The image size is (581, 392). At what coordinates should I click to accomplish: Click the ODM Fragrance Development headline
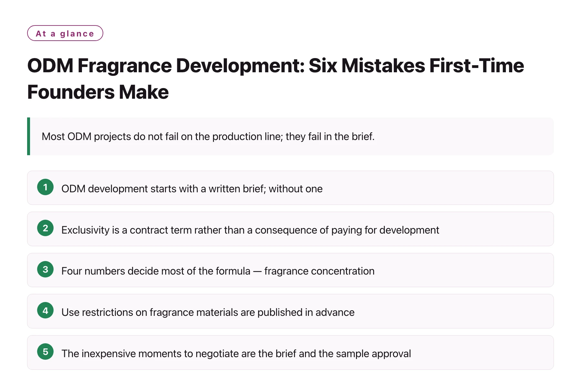click(276, 79)
